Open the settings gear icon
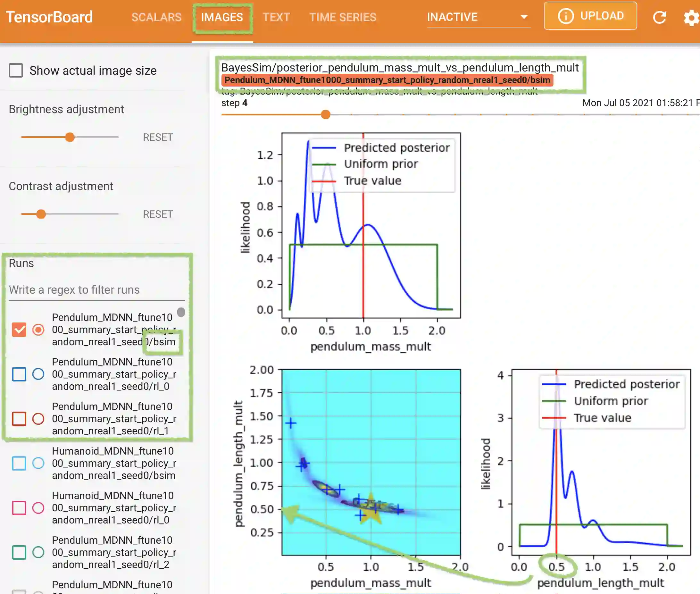 tap(691, 18)
